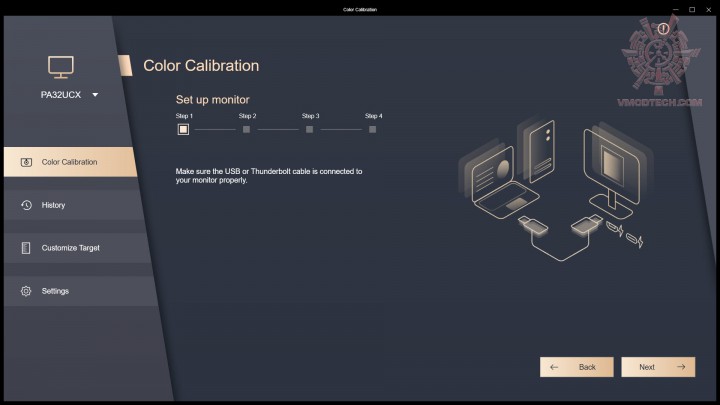Image resolution: width=720 pixels, height=405 pixels.
Task: Click the 'Set up monitor' heading
Action: click(213, 100)
